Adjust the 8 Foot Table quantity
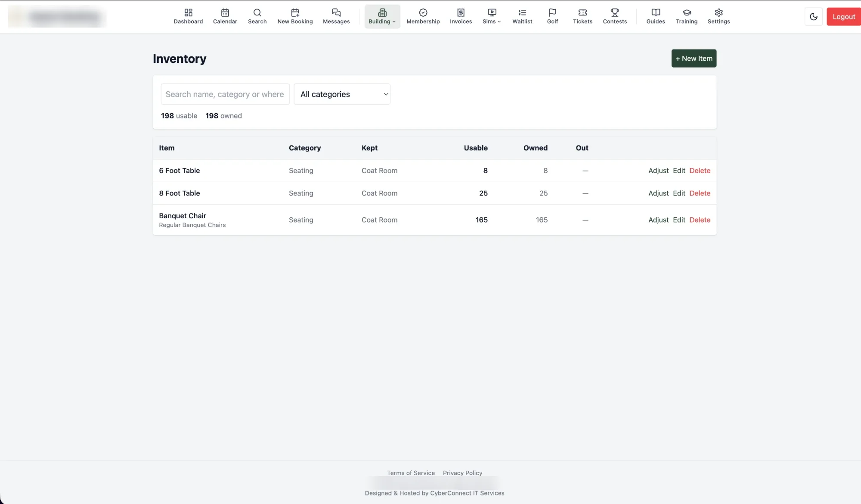The image size is (861, 504). 658,193
